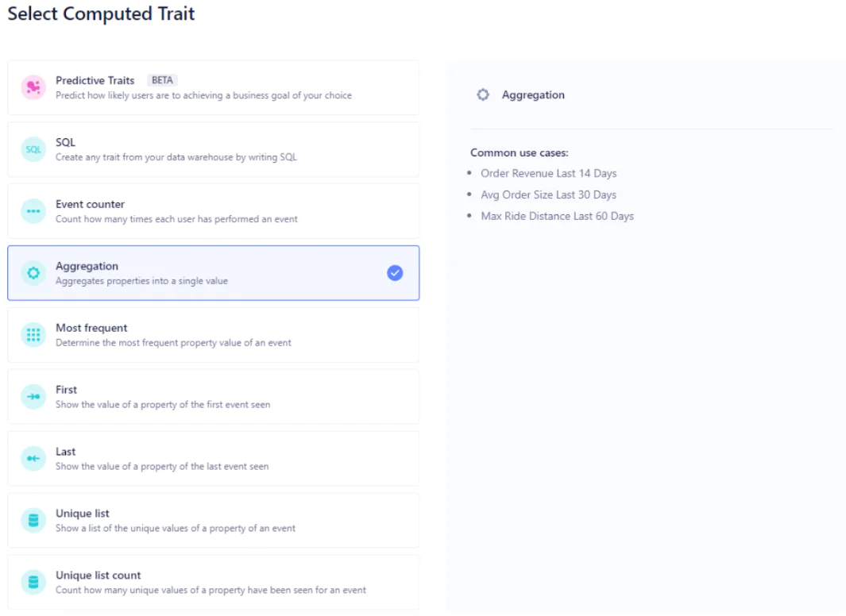Screen dimensions: 846x616
Task: Click the Aggregation gear icon in details panel
Action: pos(483,95)
